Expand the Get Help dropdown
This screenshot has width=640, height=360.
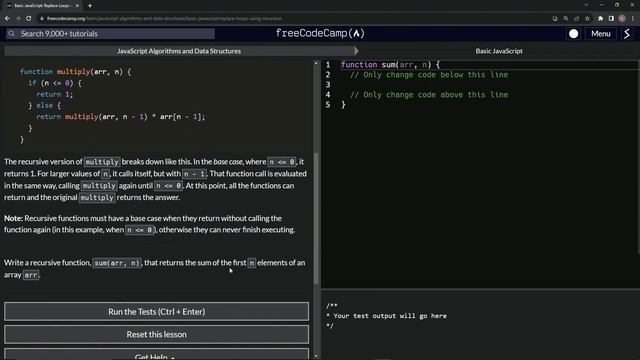157,354
